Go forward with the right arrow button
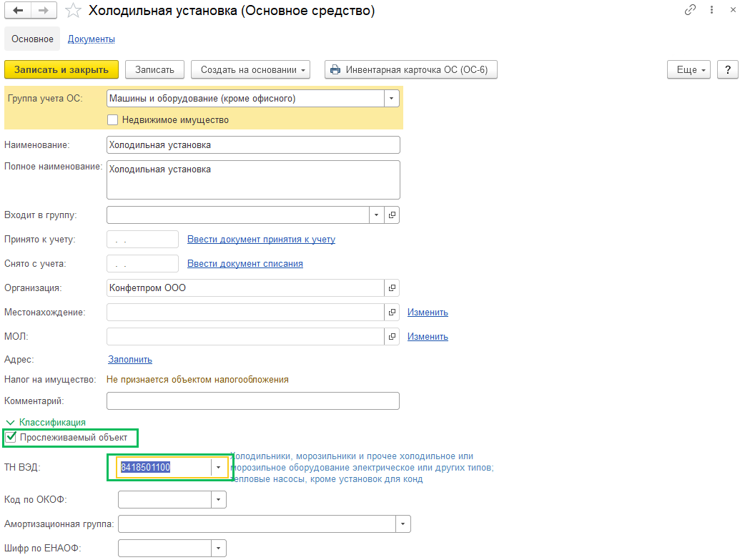The image size is (745, 560). tap(44, 11)
